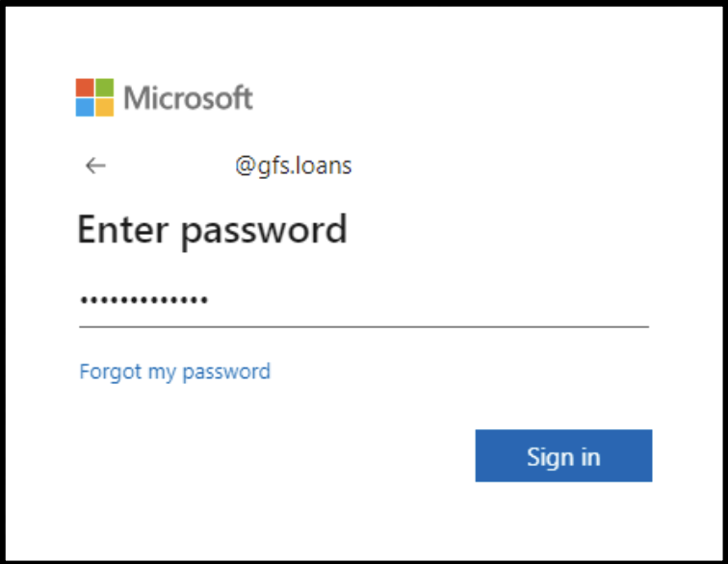
Task: Reset password via Forgot my password
Action: point(174,371)
